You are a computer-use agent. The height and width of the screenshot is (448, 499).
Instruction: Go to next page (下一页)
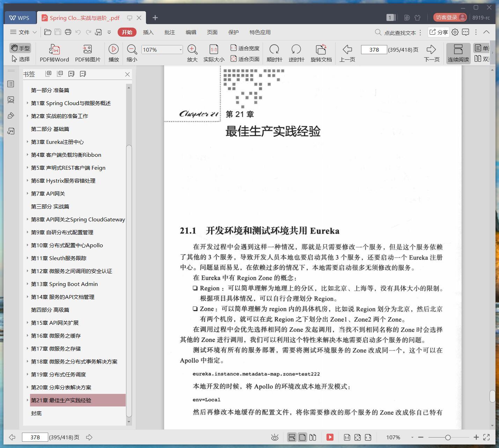coord(432,53)
